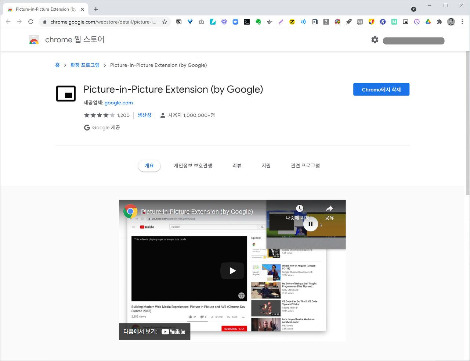Screen dimensions: 470x361
Task: Click the purple gem extension icon in the toolbar
Action: pyautogui.click(x=224, y=22)
